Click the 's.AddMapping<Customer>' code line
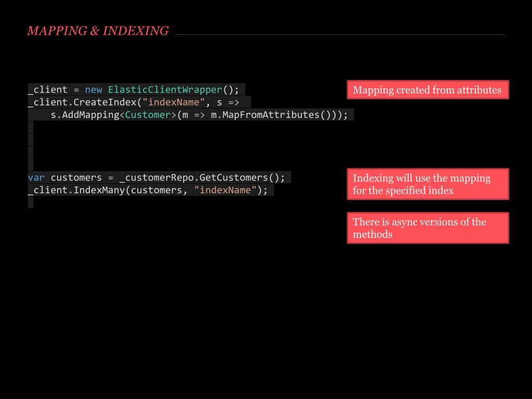Viewport: 532px width, 399px height. 199,115
